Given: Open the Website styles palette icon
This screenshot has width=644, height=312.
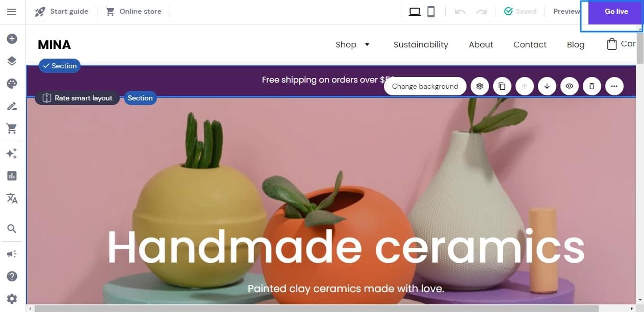Looking at the screenshot, I should 12,84.
